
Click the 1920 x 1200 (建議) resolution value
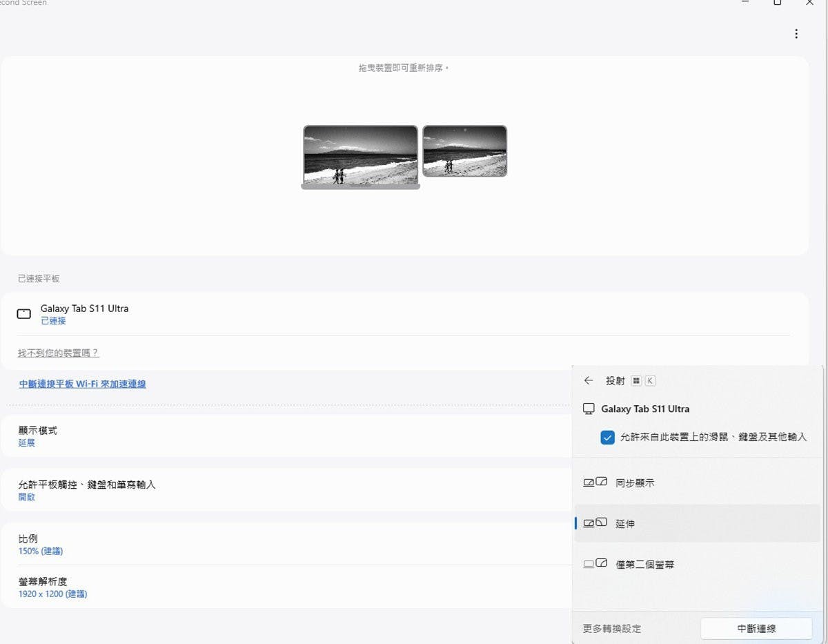[52, 594]
